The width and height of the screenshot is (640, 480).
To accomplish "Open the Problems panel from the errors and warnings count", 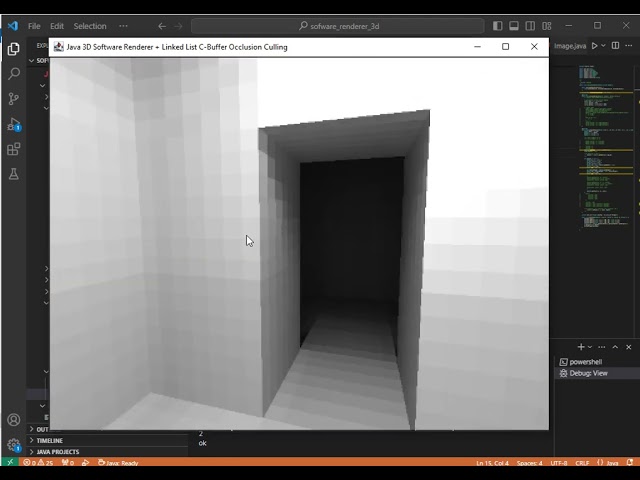I will pyautogui.click(x=38, y=463).
